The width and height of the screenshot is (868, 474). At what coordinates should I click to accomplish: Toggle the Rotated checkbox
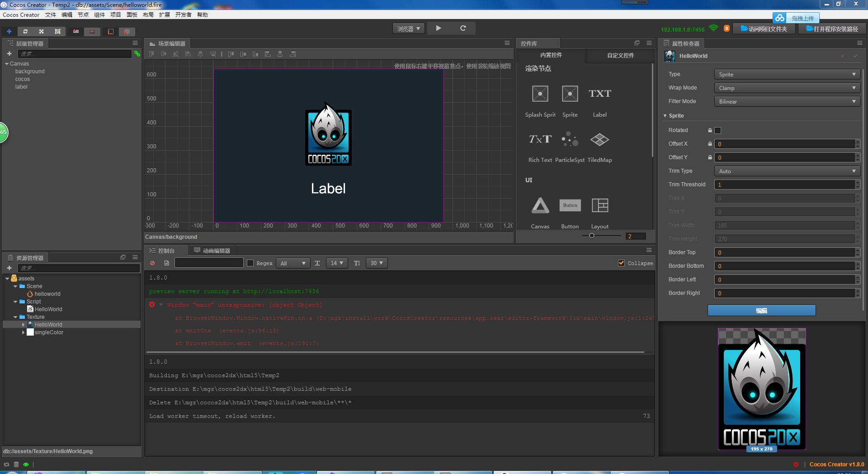718,131
